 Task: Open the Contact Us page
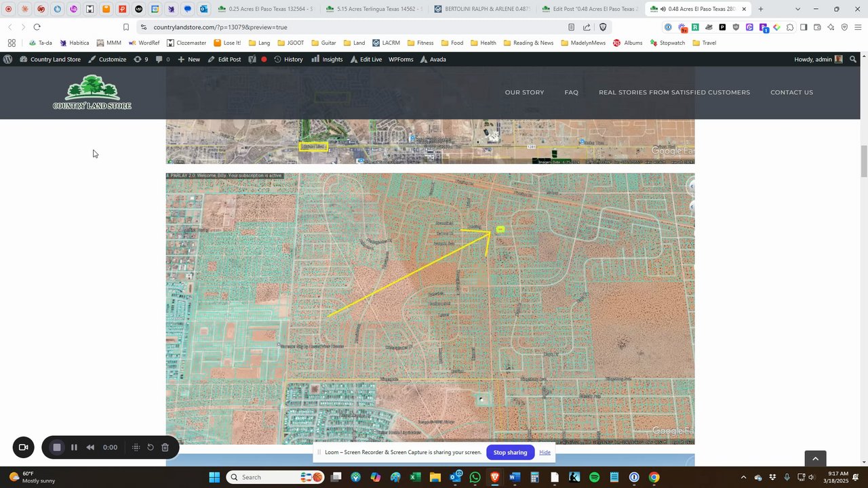point(791,92)
